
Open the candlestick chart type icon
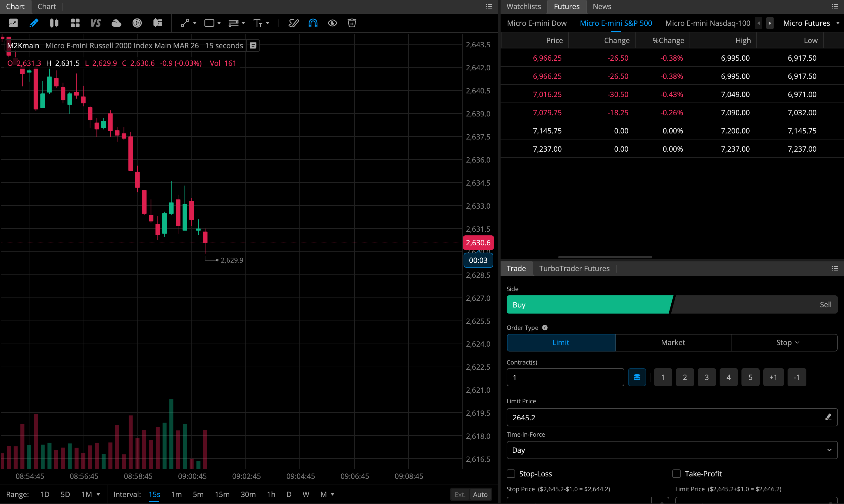click(x=54, y=23)
